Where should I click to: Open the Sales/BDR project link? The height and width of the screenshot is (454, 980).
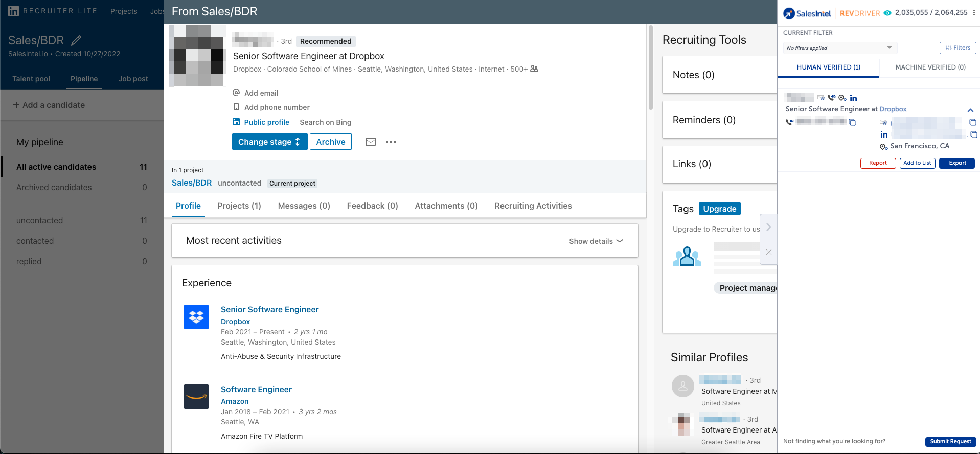click(192, 183)
